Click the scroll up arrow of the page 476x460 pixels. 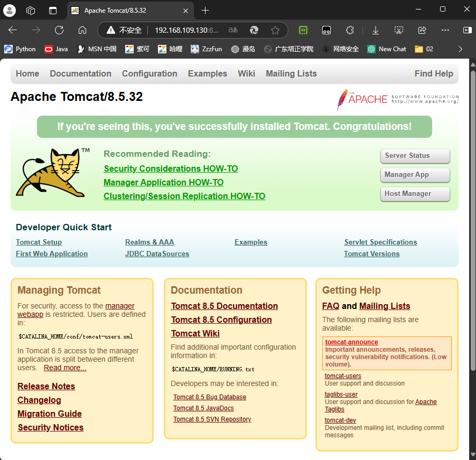coord(473,64)
